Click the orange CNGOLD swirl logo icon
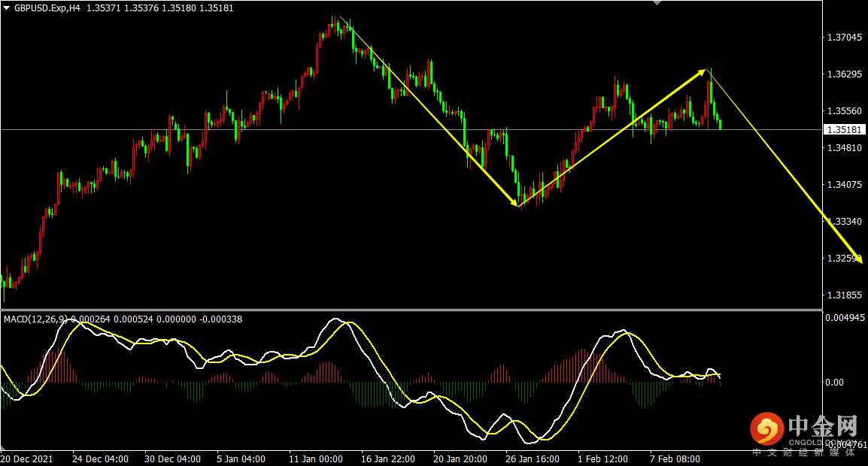This screenshot has height=466, width=868. [766, 429]
